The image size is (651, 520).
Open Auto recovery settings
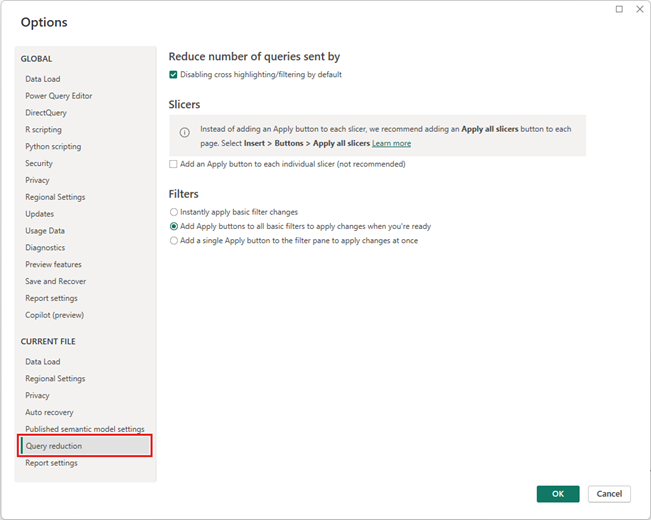[x=49, y=412]
